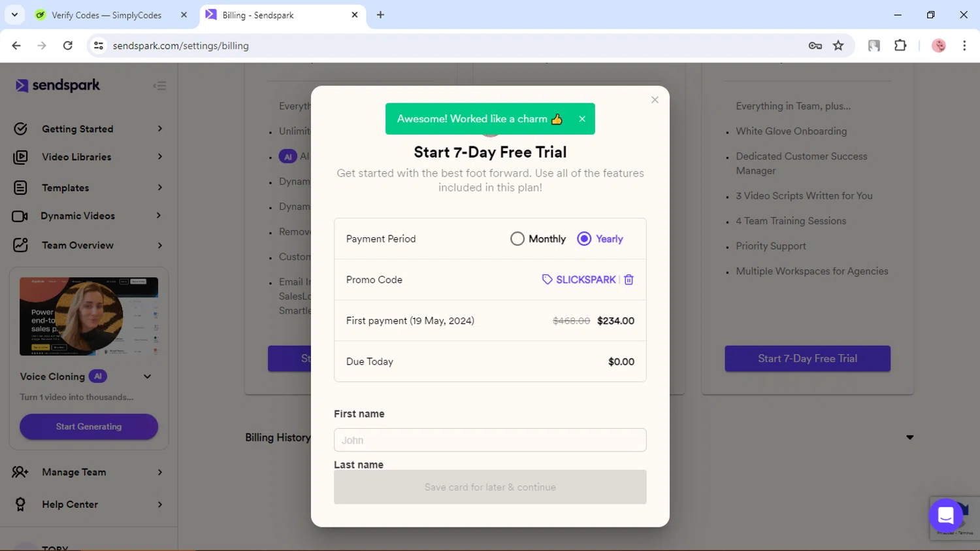The height and width of the screenshot is (551, 980).
Task: Open Video Libraries in the sidebar
Action: click(76, 158)
